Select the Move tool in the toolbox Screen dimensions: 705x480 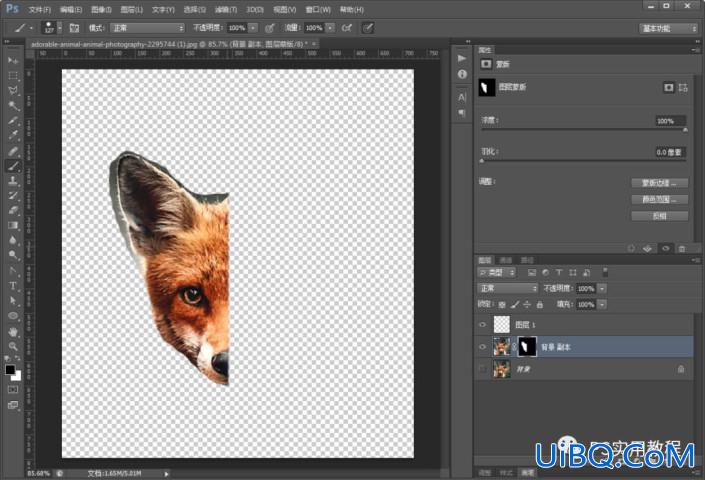pos(13,60)
